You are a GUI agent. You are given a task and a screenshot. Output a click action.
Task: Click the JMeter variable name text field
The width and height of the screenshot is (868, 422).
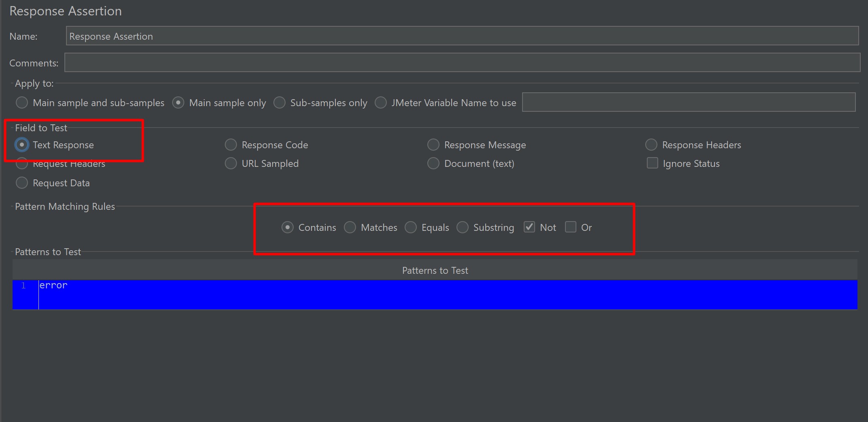[x=689, y=102]
